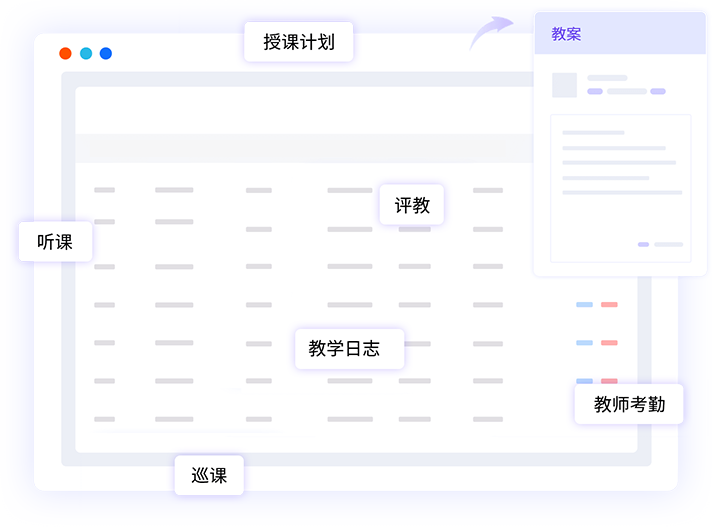Select the 评教 tag
The height and width of the screenshot is (527, 712).
pos(412,205)
